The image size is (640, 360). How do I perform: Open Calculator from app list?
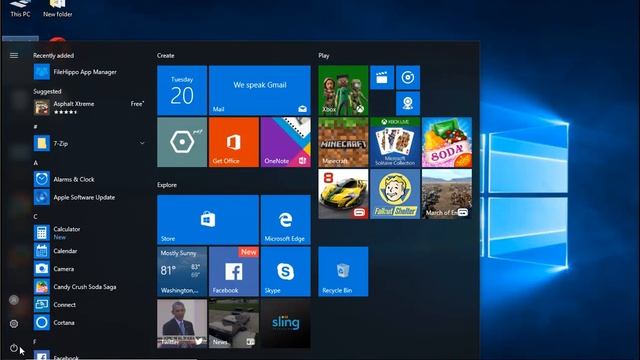(89, 233)
